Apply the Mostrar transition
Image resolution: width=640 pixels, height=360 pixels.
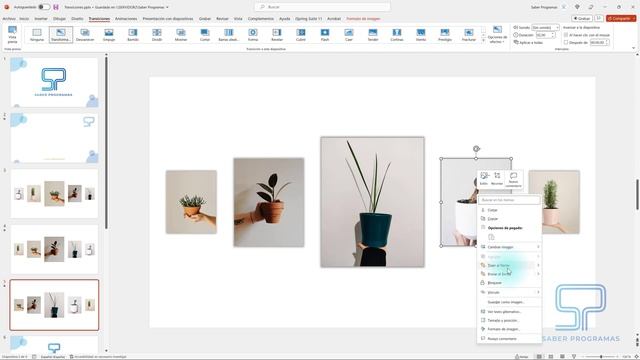click(x=181, y=35)
